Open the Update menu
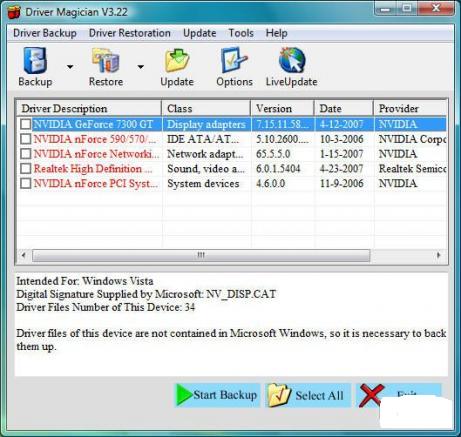461x437 pixels. pyautogui.click(x=200, y=33)
